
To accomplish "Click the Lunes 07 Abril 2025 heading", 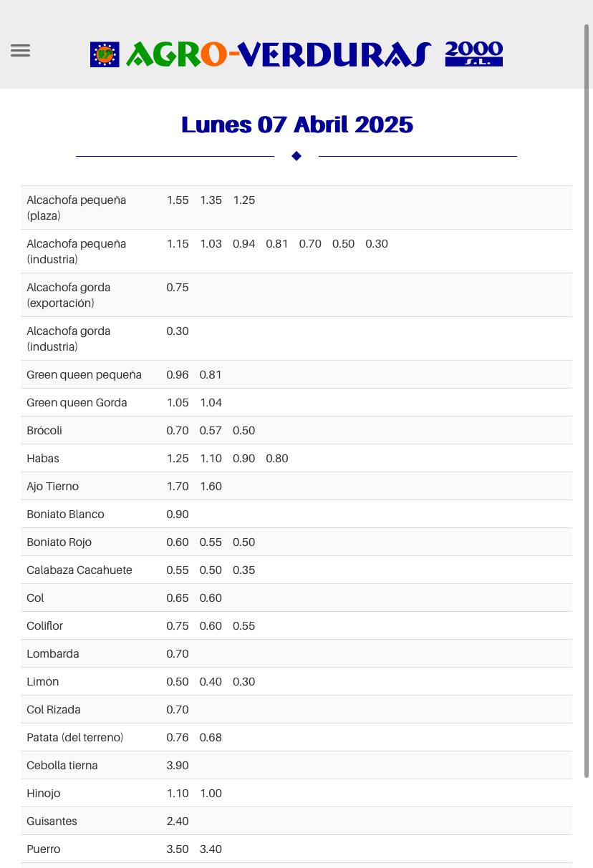I will [x=296, y=125].
